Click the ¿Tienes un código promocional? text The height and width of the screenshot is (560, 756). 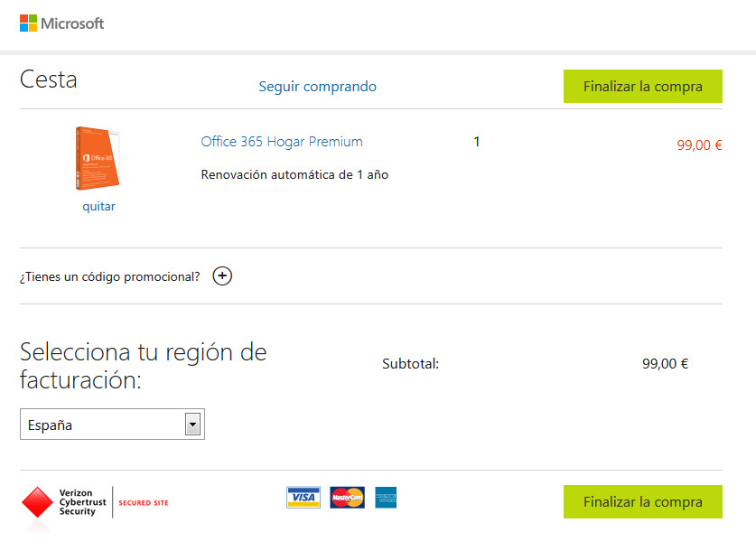[109, 276]
